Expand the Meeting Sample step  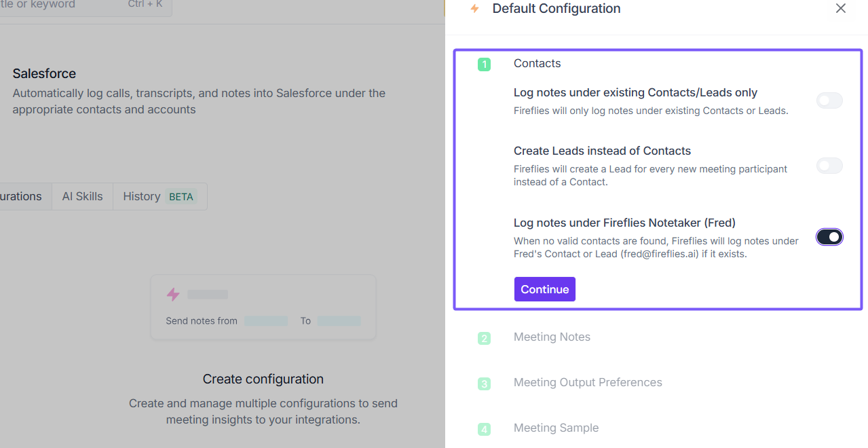coord(556,428)
